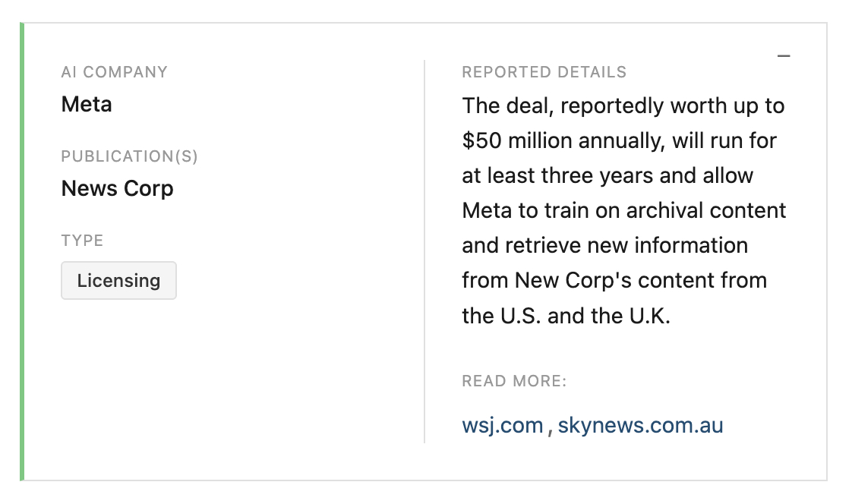Click the REPORTED DETAILS heading

click(x=544, y=72)
